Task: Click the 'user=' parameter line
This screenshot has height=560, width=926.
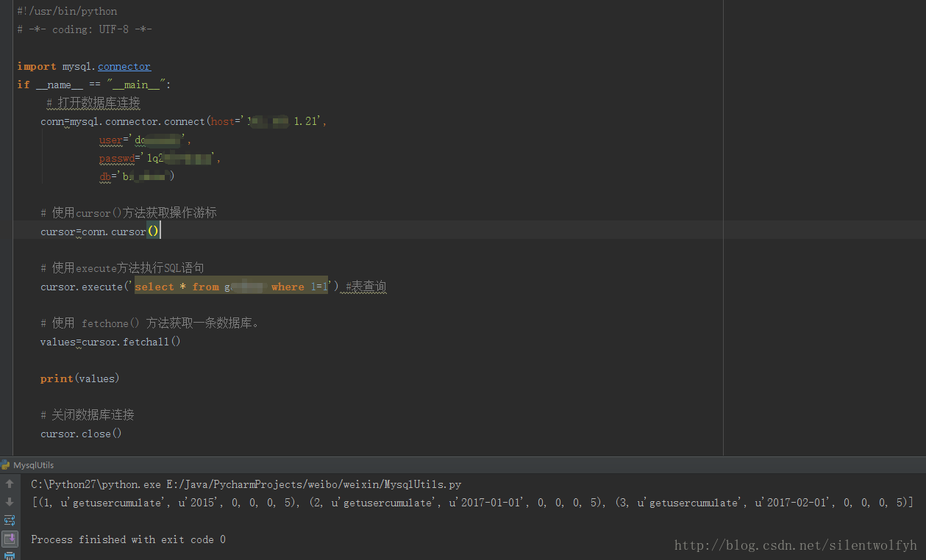Action: (146, 140)
